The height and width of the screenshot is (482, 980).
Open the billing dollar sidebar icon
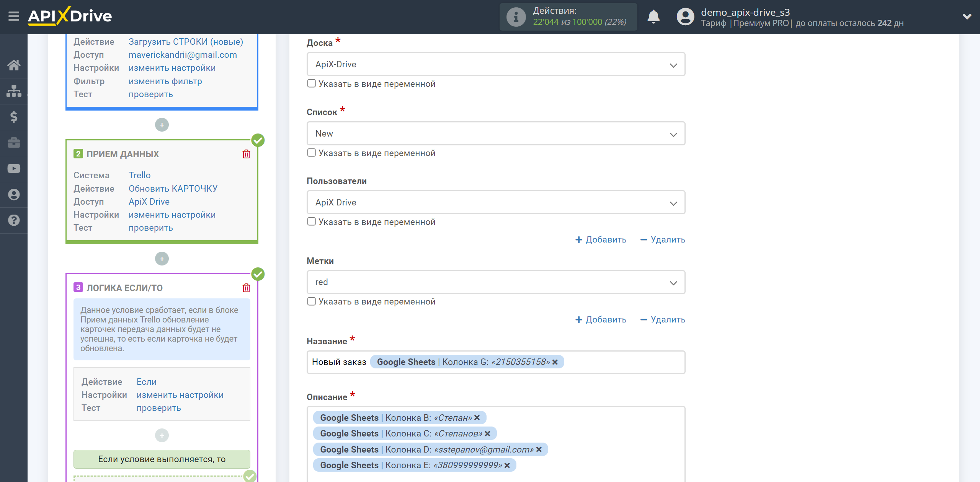point(14,117)
